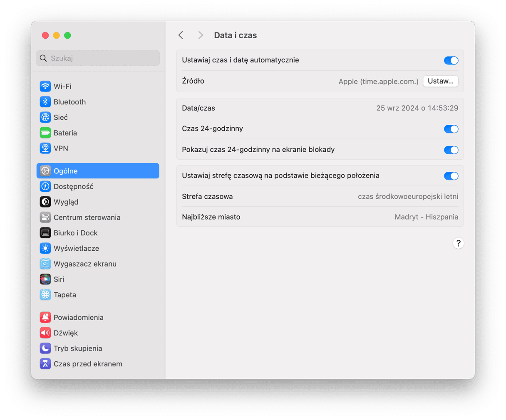
Task: Click the czas środkowoeuropejski letni value
Action: (408, 197)
